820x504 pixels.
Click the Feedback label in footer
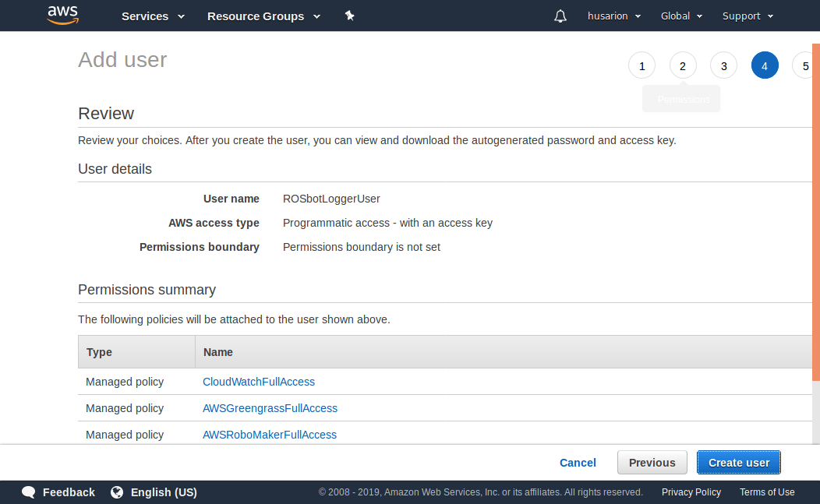pyautogui.click(x=69, y=492)
